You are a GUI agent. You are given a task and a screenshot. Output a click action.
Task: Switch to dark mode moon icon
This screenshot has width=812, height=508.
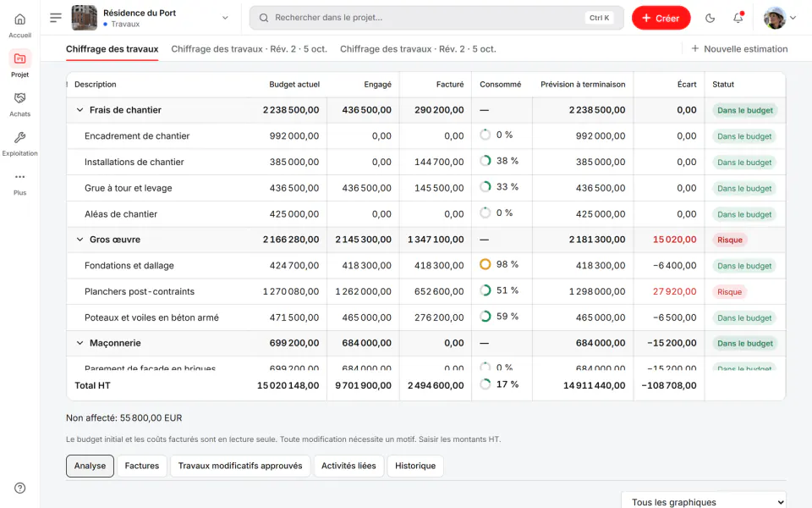coord(710,18)
